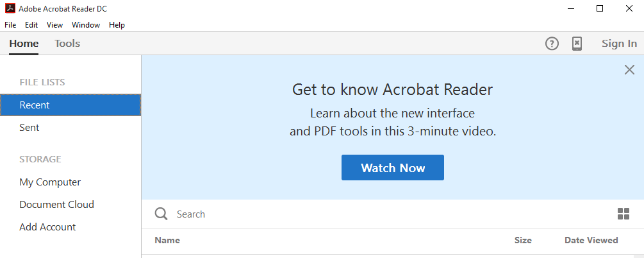Switch to grid thumbnail view
This screenshot has width=644, height=258.
623,214
